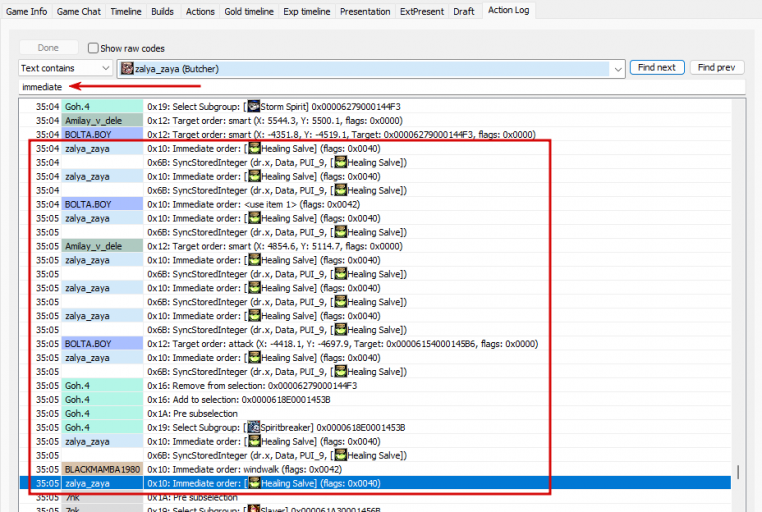Expand the zalya_zaya (Butcher) player dropdown arrow
762x512 pixels.
point(618,69)
